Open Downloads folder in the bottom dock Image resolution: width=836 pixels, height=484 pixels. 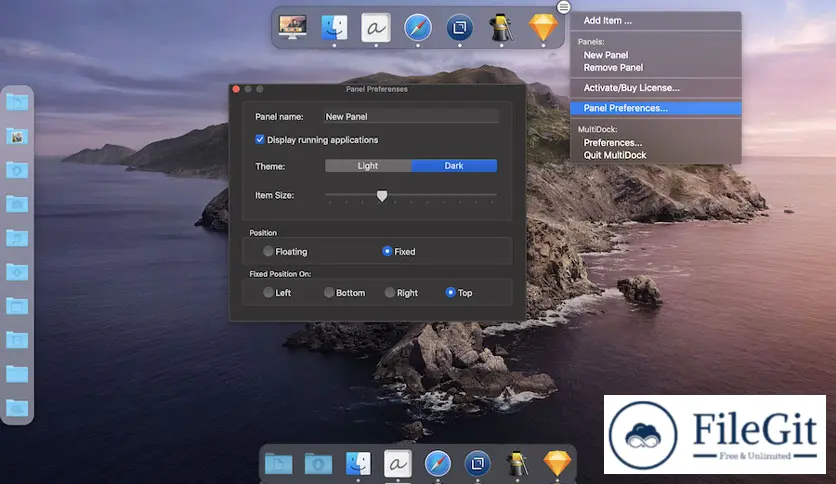318,464
